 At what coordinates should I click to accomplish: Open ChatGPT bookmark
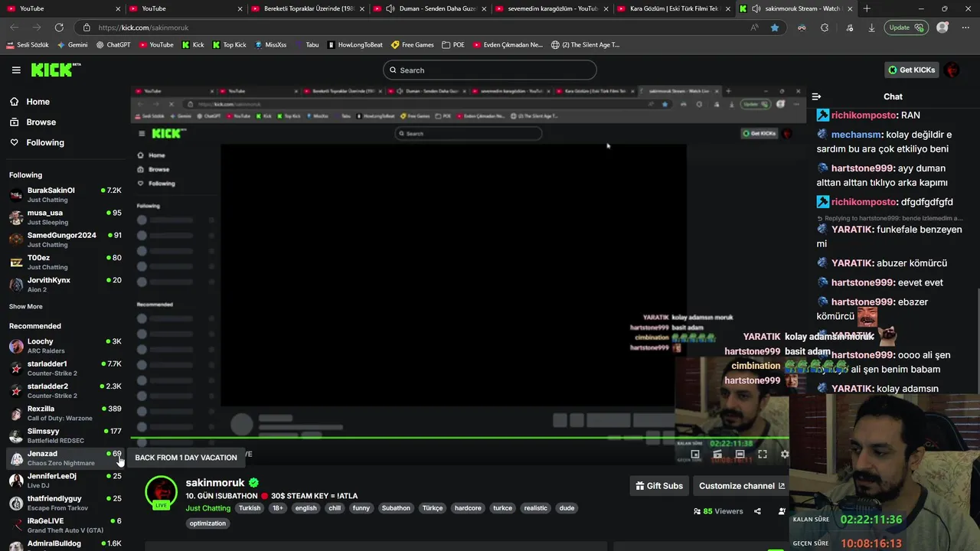(113, 45)
